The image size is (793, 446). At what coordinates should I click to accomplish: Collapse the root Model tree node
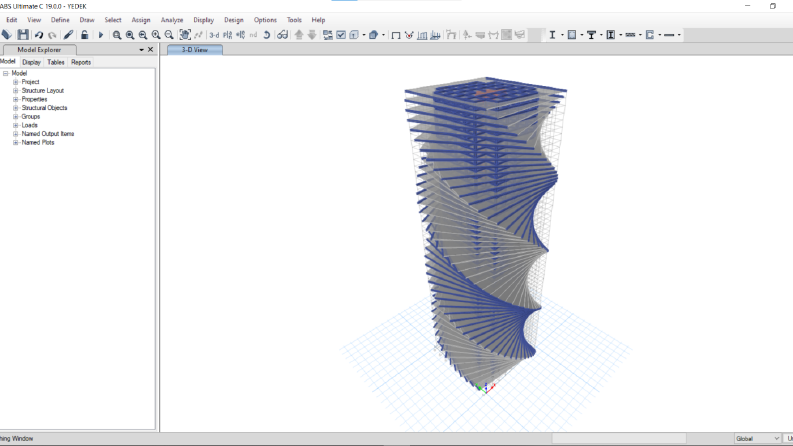(6, 73)
